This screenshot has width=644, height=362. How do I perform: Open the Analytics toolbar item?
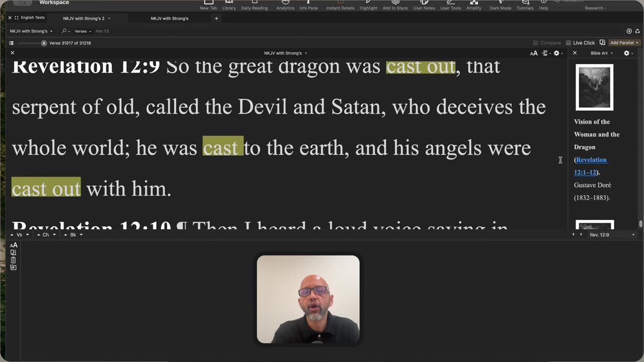tap(285, 5)
